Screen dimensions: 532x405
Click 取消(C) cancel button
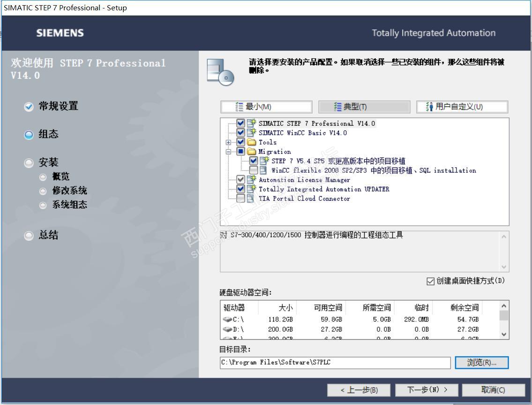[493, 390]
